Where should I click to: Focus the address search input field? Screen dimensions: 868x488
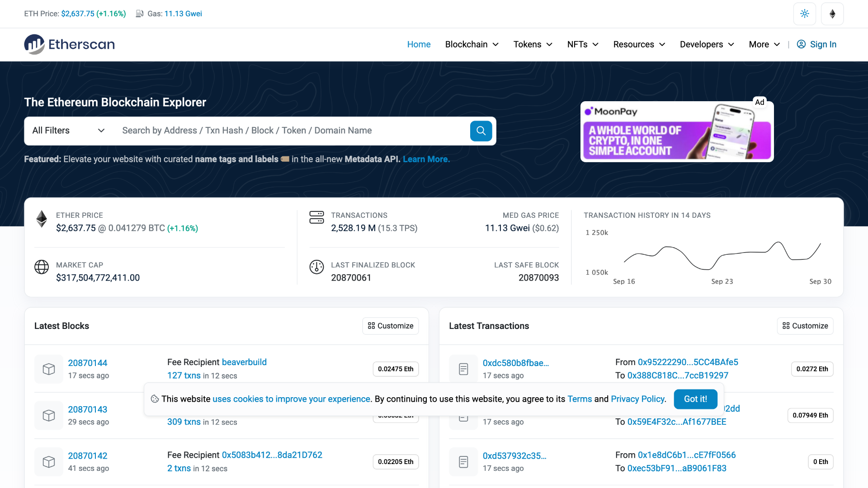click(292, 131)
